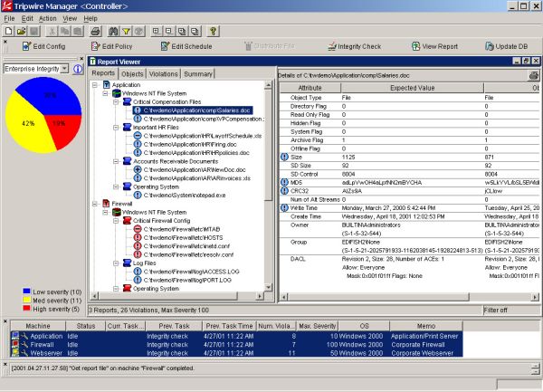Click the Application report node icon
The height and width of the screenshot is (392, 543).
106,85
